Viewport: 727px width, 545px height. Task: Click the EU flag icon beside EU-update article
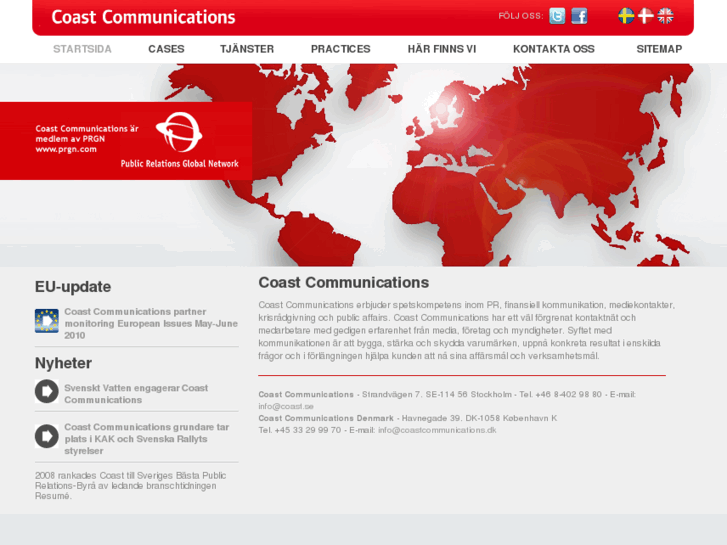tap(47, 321)
